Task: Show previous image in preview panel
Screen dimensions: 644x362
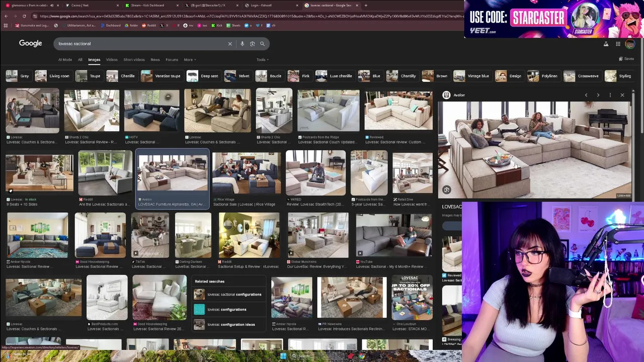Action: pos(586,95)
